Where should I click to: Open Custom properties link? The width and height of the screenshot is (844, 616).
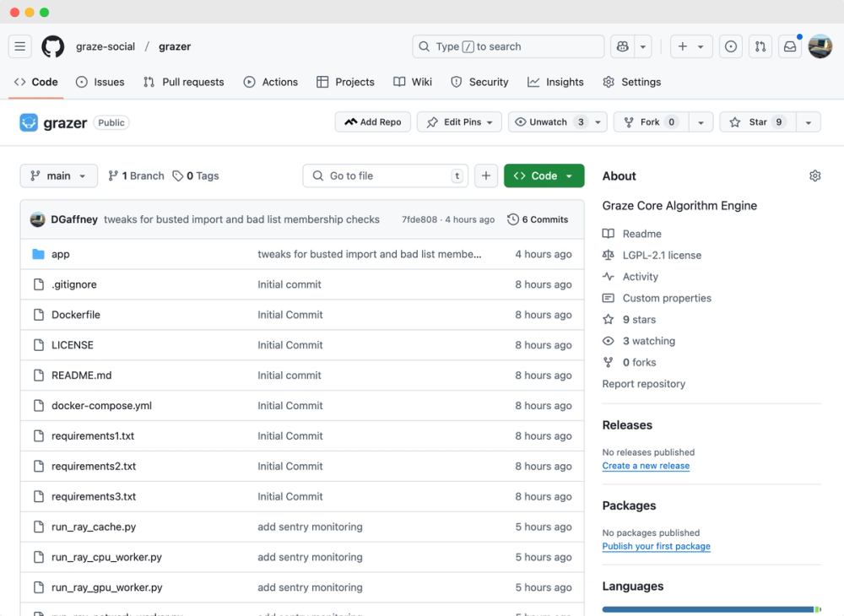pos(657,298)
